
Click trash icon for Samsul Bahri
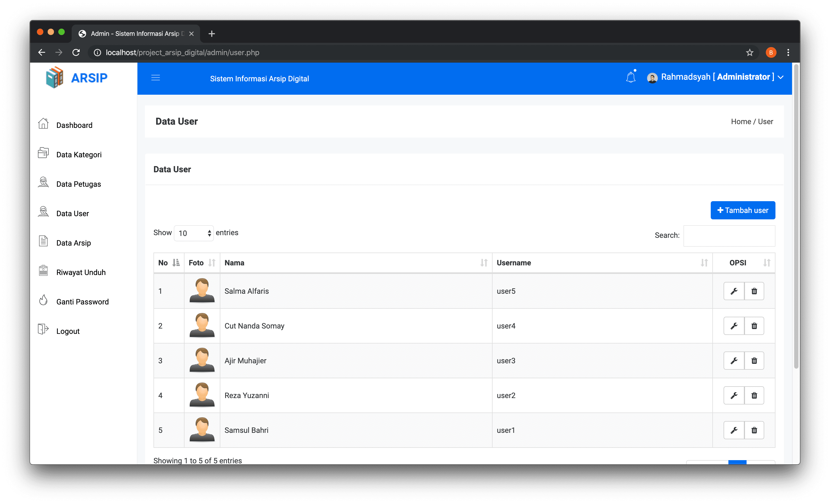(754, 430)
